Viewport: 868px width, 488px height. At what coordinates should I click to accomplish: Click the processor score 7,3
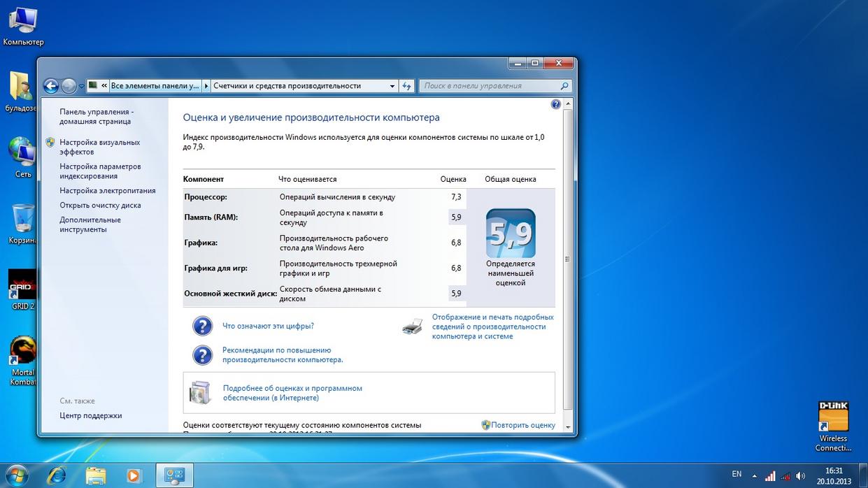click(x=456, y=197)
